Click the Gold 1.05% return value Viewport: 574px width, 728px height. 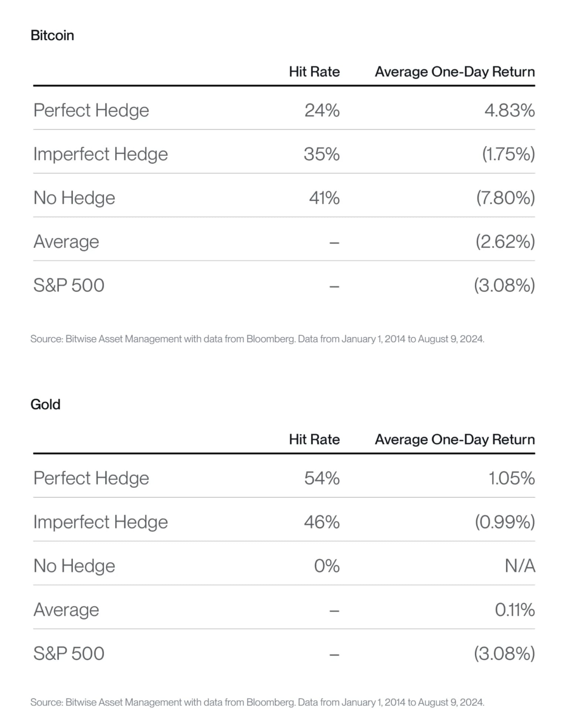[512, 478]
